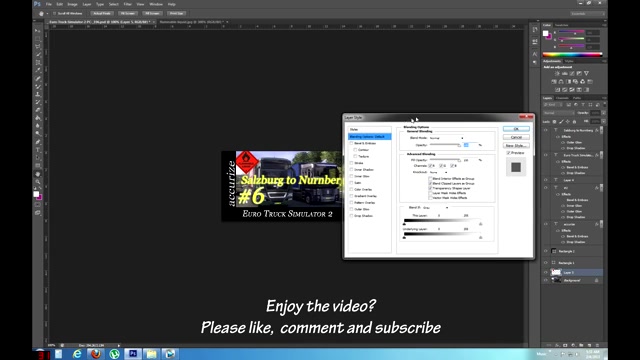Open the Knockout dropdown

[439, 172]
